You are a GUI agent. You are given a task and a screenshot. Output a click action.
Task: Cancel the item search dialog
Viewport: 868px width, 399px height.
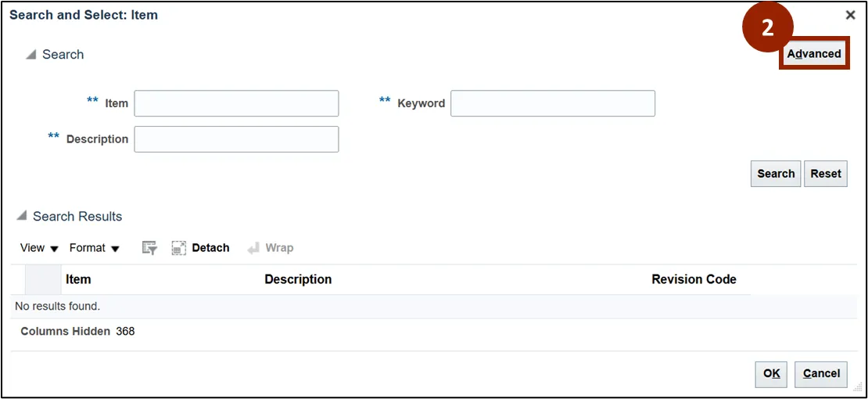click(x=821, y=374)
